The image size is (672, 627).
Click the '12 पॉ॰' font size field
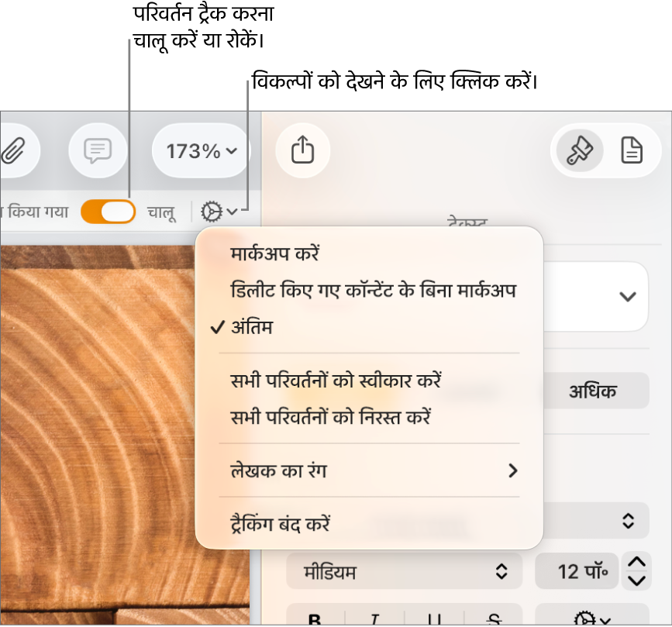[x=576, y=571]
